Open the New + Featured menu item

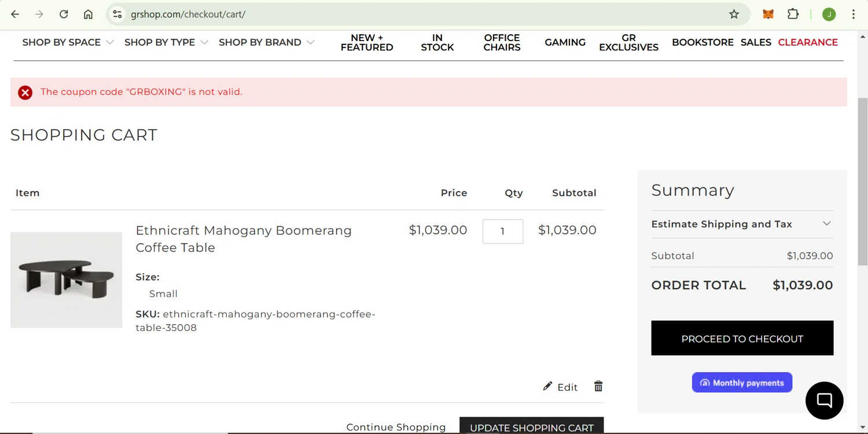(367, 43)
